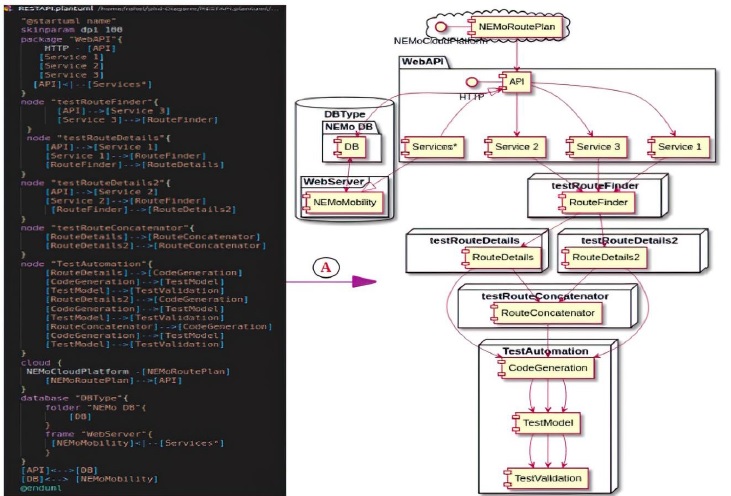Screen dimensions: 731x496
Task: Select the API component box in diagram
Action: pyautogui.click(x=516, y=80)
